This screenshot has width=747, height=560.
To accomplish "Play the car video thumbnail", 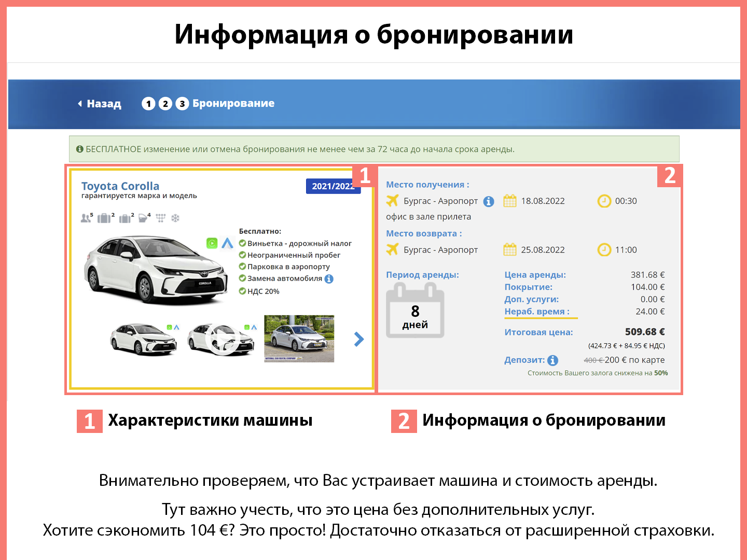I will click(222, 340).
